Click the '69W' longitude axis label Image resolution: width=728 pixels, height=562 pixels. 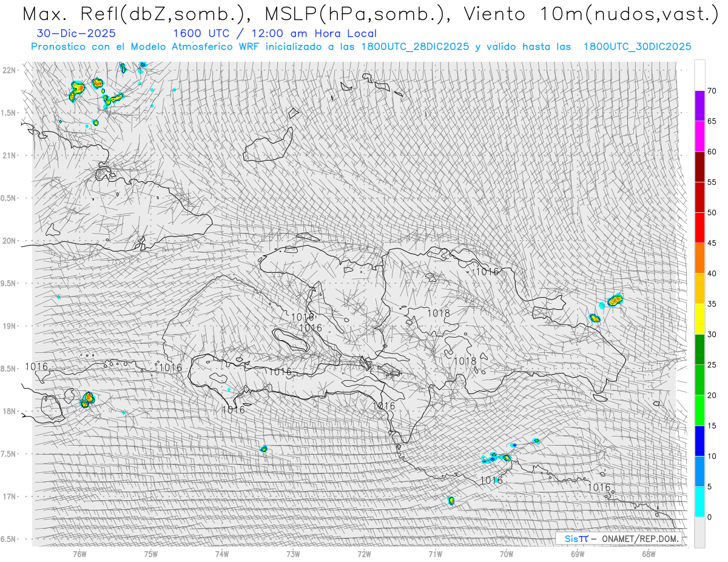pos(577,554)
